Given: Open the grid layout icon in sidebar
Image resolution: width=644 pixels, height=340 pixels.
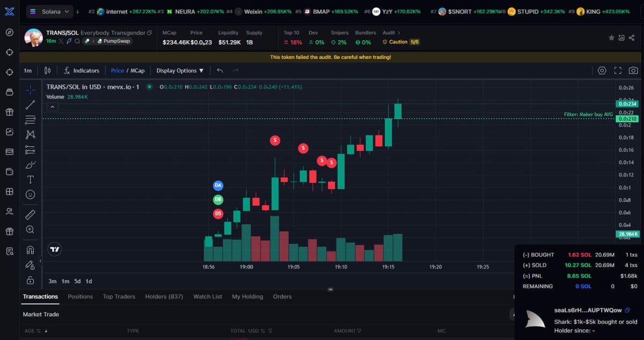Looking at the screenshot, I should pyautogui.click(x=9, y=191).
